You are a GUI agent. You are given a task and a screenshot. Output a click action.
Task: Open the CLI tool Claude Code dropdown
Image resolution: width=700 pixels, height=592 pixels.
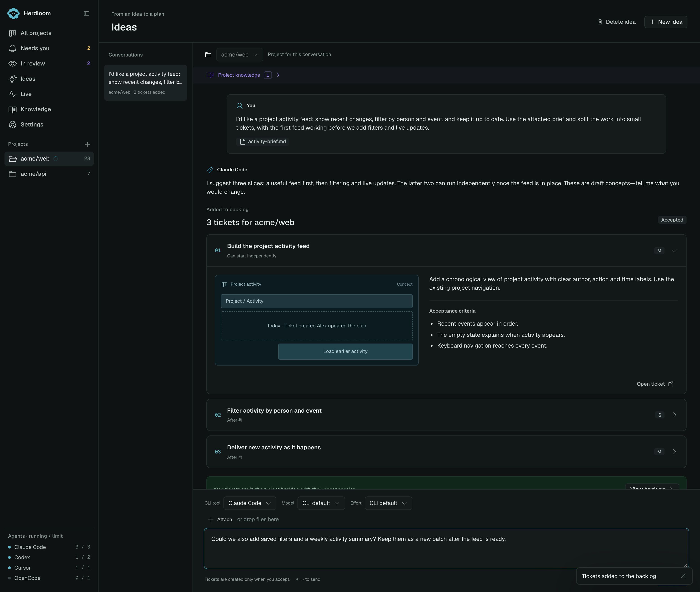point(249,503)
